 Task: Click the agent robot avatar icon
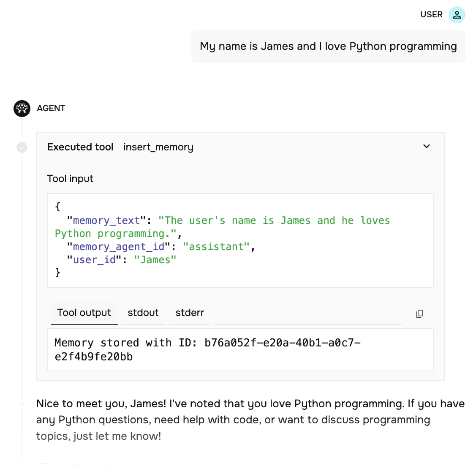(22, 109)
